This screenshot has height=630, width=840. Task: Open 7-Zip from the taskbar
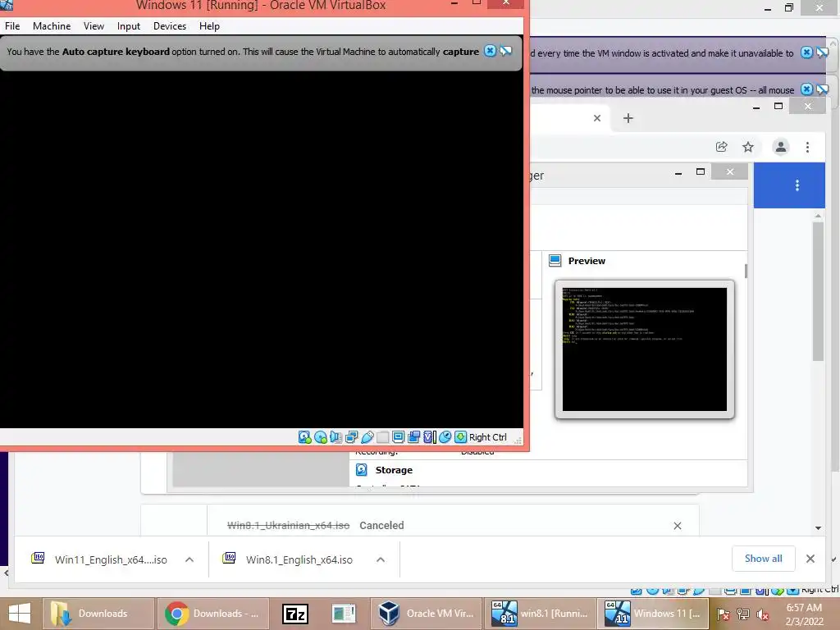295,614
